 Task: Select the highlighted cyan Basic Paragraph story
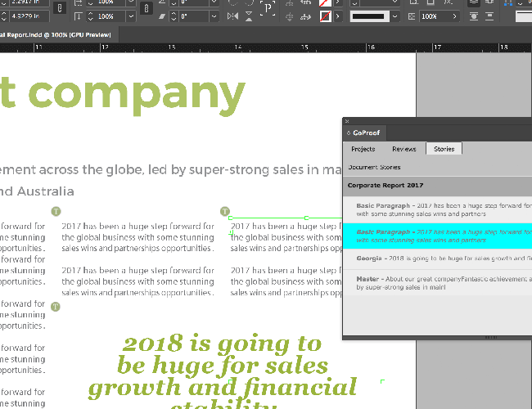pos(438,236)
